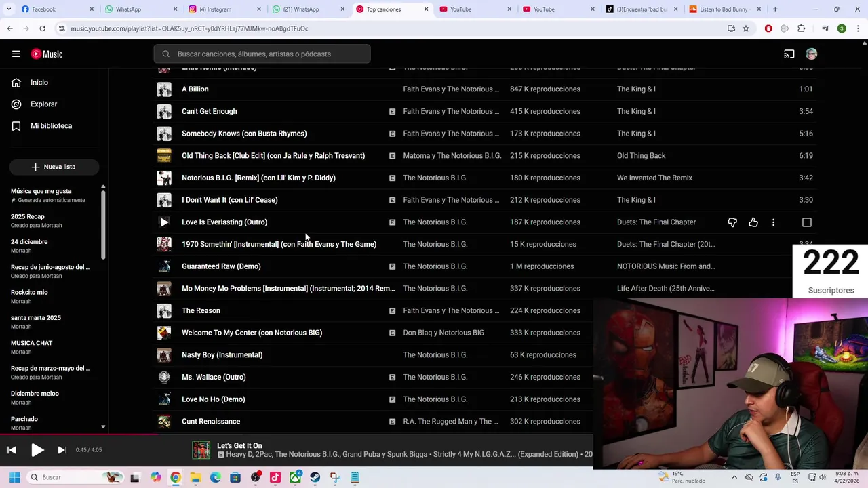Open the YouTube Music hamburger menu

click(16, 54)
